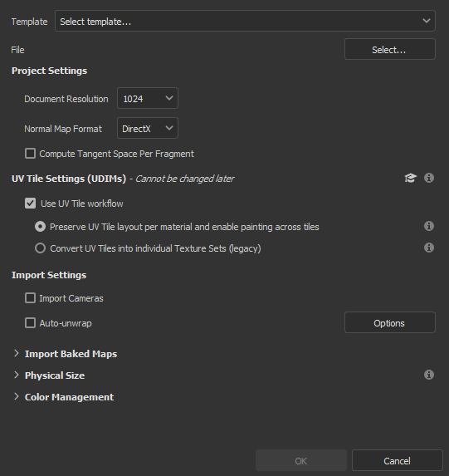
Task: Enable Compute Tangent Space Per Fragment checkbox
Action: [x=30, y=154]
